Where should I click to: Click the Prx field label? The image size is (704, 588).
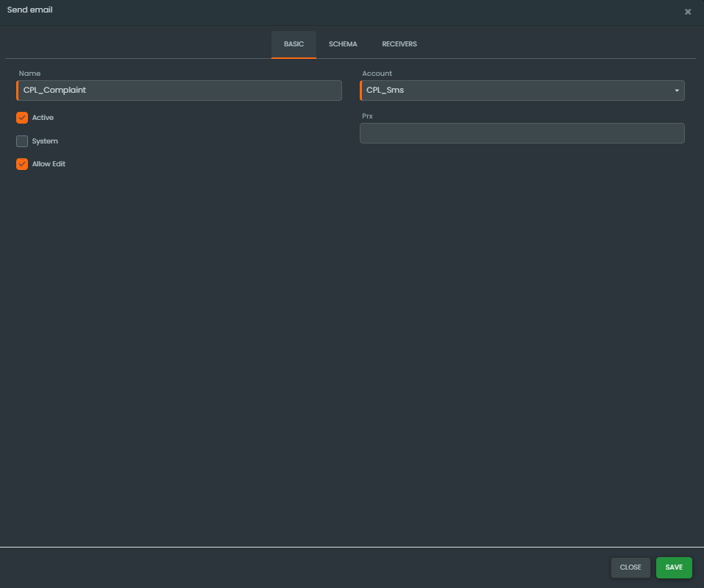(369, 116)
